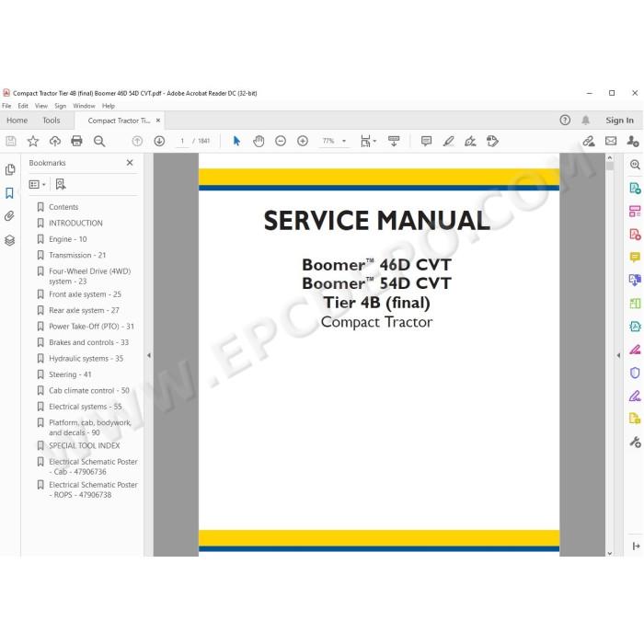Open Export PDF tool in right pane
The image size is (644, 644).
point(635,189)
